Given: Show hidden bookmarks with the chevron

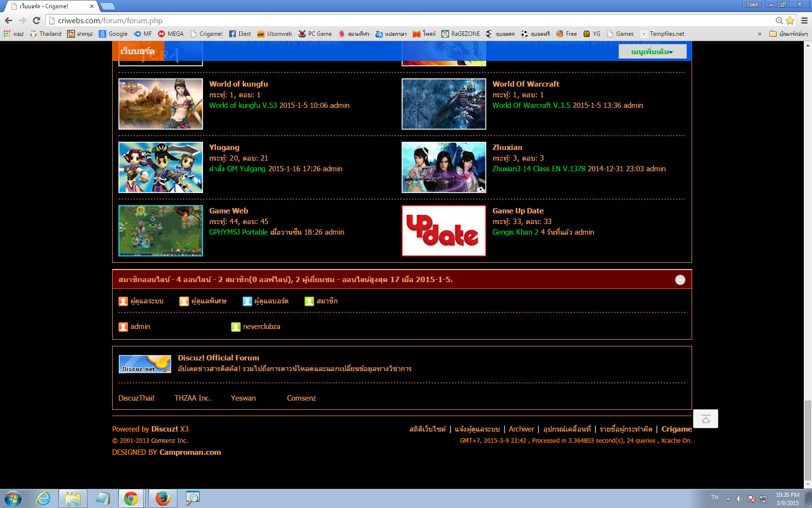Looking at the screenshot, I should pos(760,34).
